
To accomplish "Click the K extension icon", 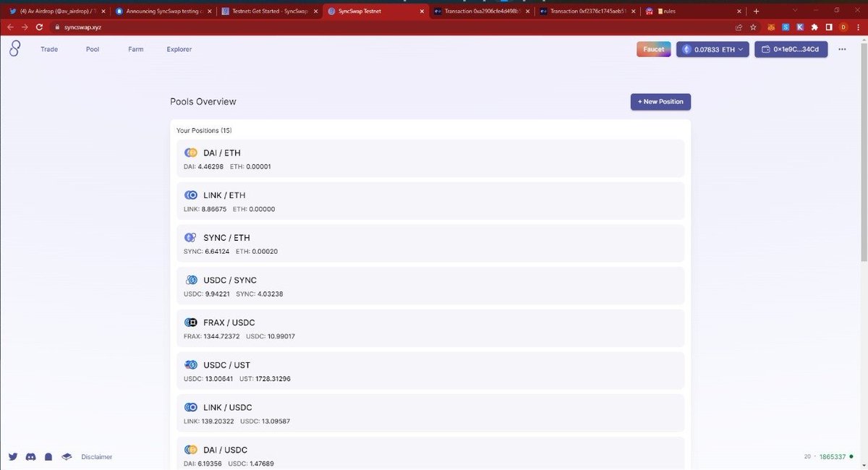I will pos(800,27).
